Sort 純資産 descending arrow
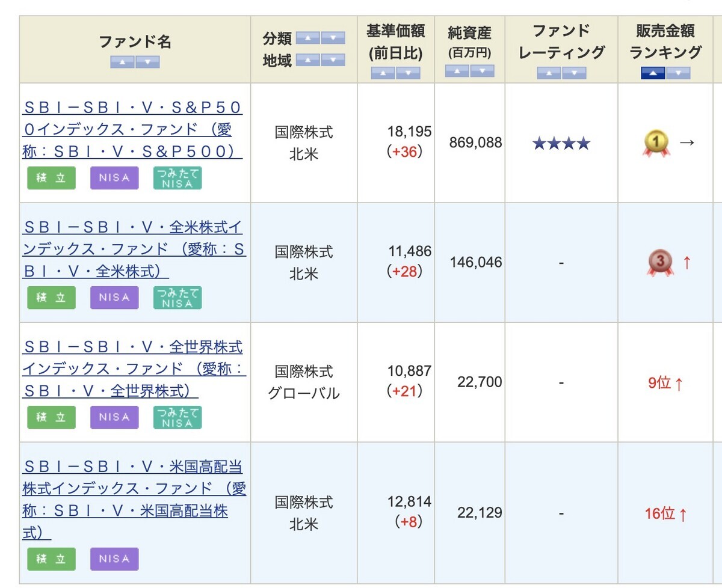722x588 pixels. (482, 71)
